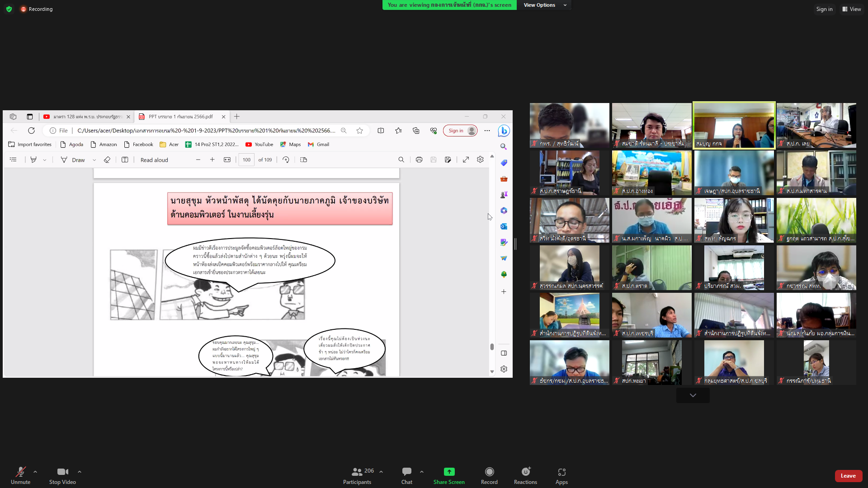Enter full screen PDF view
Screen dimensions: 868x488
pyautogui.click(x=466, y=160)
